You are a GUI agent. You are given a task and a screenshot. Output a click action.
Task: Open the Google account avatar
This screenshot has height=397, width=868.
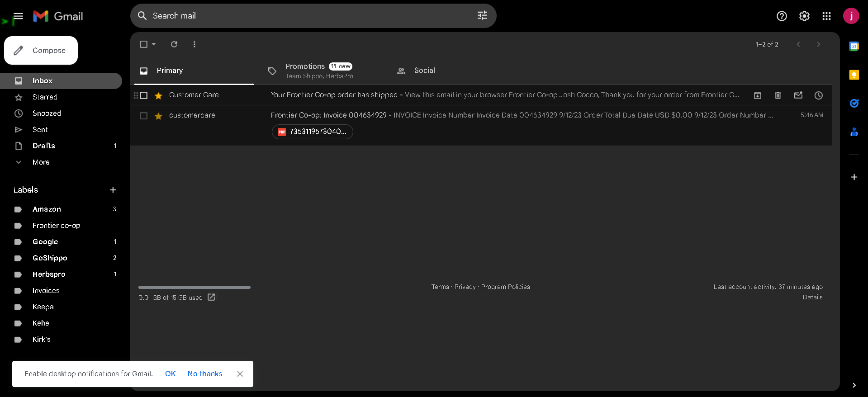[x=851, y=16]
